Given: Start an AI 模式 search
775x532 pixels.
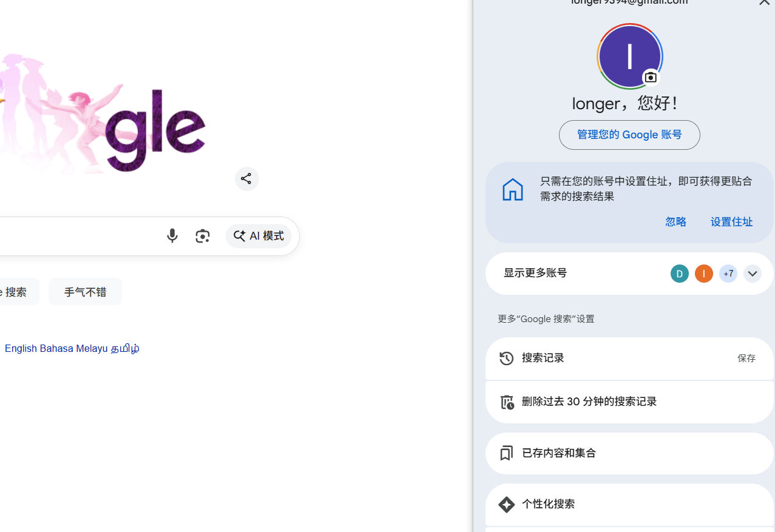Looking at the screenshot, I should pos(258,235).
